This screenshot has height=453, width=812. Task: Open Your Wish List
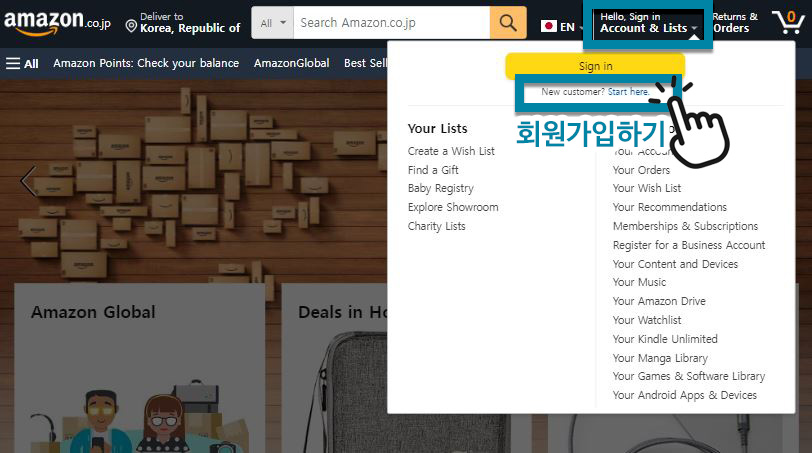[x=647, y=188]
